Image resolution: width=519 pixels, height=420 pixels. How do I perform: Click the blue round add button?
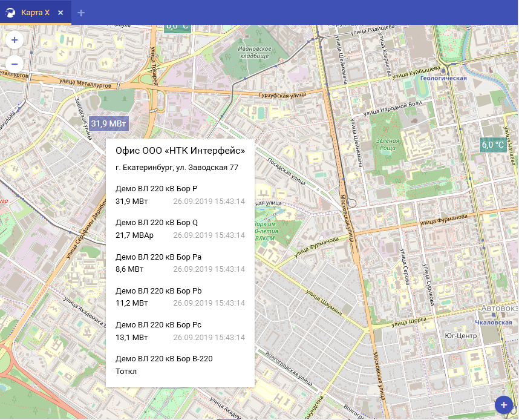click(x=503, y=405)
